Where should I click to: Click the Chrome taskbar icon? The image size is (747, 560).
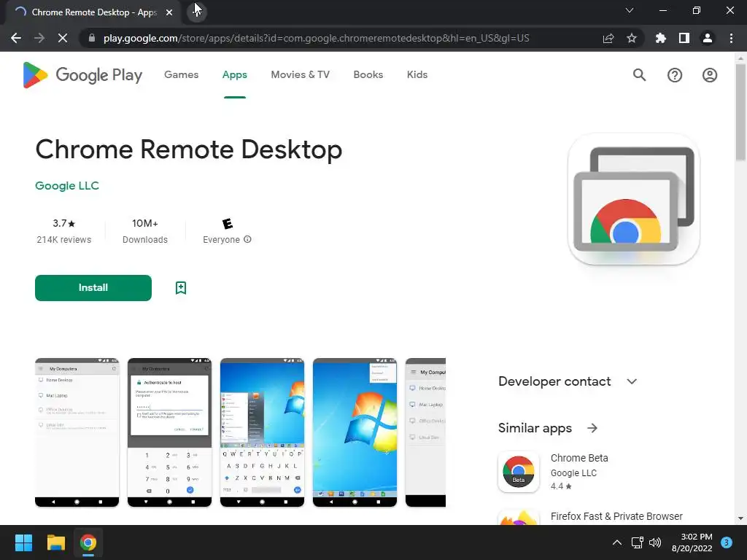coord(88,542)
